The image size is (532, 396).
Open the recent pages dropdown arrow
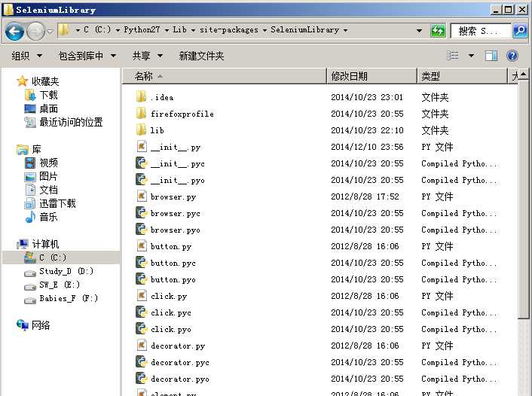[50, 31]
